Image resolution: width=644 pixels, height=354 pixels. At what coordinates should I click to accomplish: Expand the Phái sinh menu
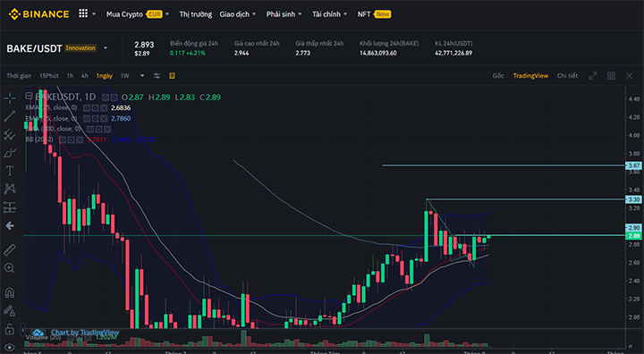point(284,14)
